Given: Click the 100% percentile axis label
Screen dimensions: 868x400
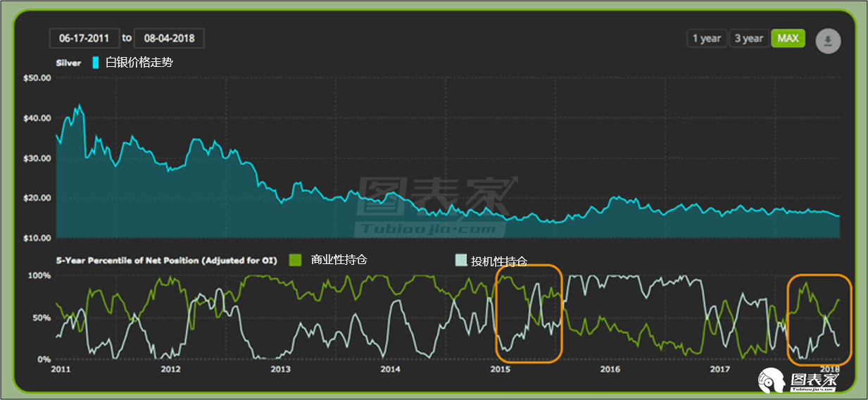Looking at the screenshot, I should tap(39, 275).
